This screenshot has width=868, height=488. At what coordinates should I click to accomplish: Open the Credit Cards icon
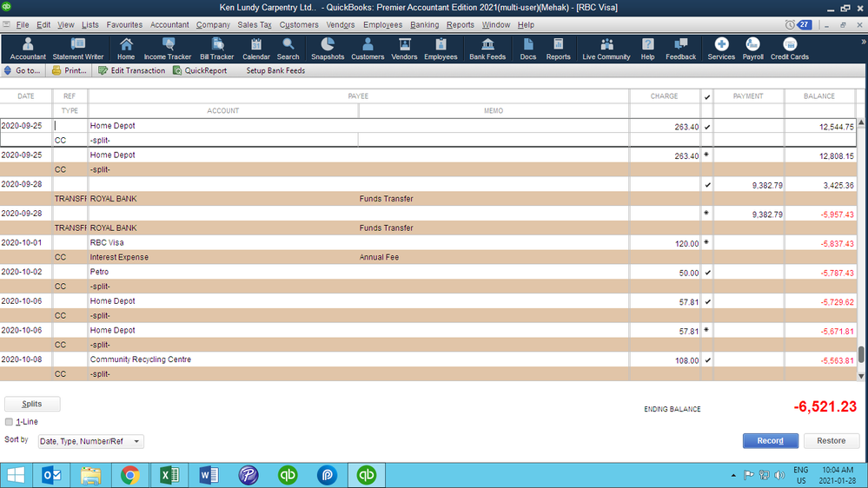790,49
